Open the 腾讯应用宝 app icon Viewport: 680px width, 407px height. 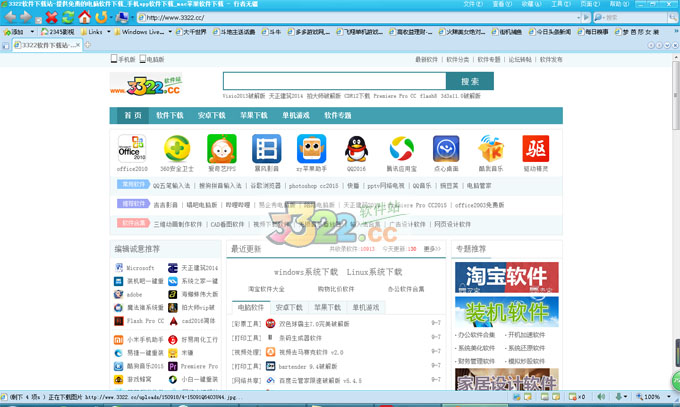402,148
